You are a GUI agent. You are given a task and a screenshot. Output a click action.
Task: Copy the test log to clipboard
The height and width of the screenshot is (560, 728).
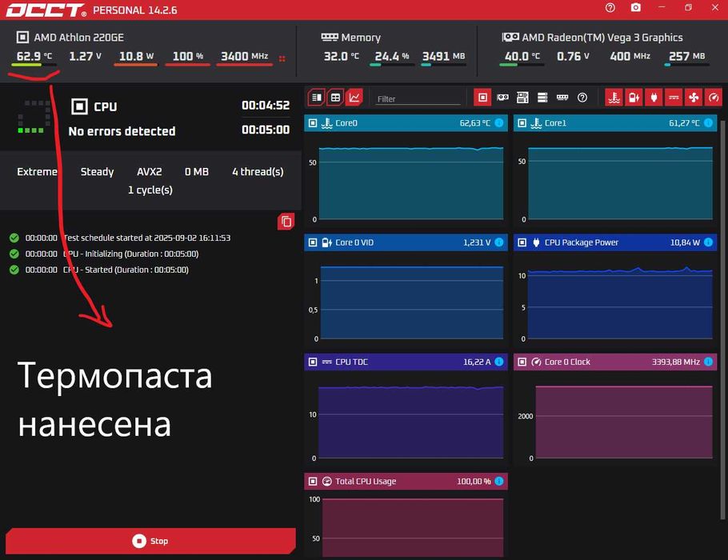[x=286, y=222]
